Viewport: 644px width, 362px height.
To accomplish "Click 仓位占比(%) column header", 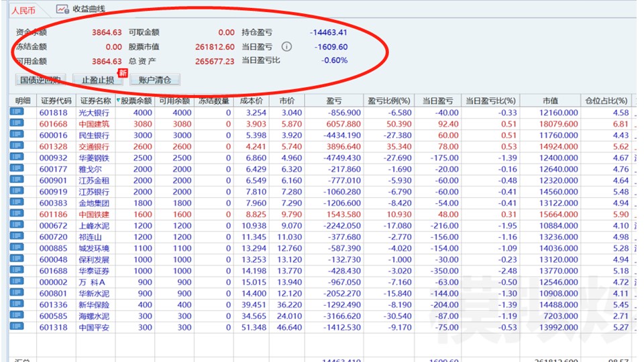I will (x=606, y=101).
